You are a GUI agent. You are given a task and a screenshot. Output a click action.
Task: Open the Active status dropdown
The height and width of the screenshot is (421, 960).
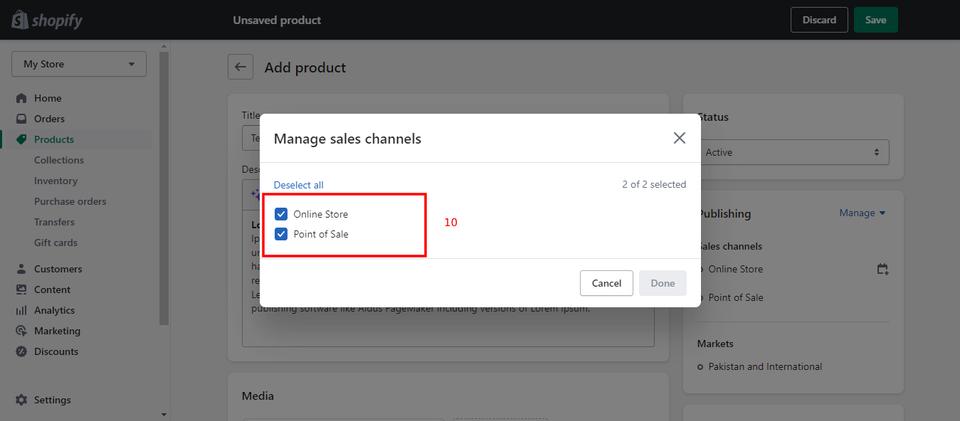tap(793, 152)
